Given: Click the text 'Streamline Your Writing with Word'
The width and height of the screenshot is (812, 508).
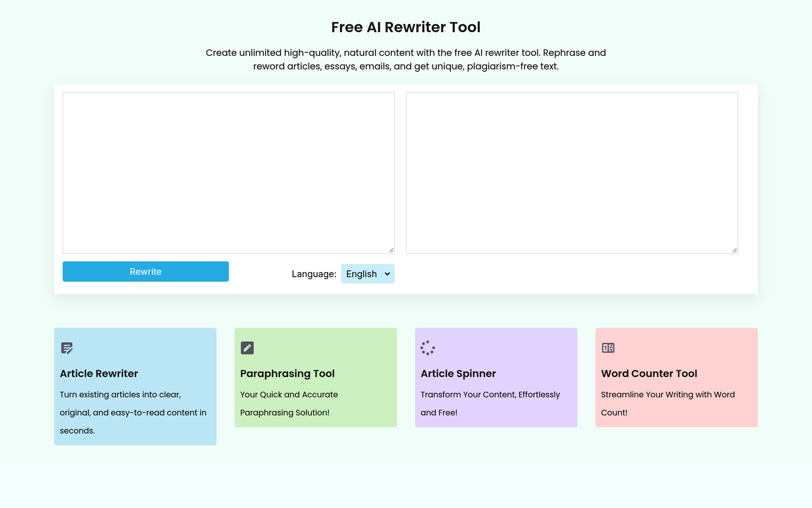Looking at the screenshot, I should pyautogui.click(x=668, y=395).
